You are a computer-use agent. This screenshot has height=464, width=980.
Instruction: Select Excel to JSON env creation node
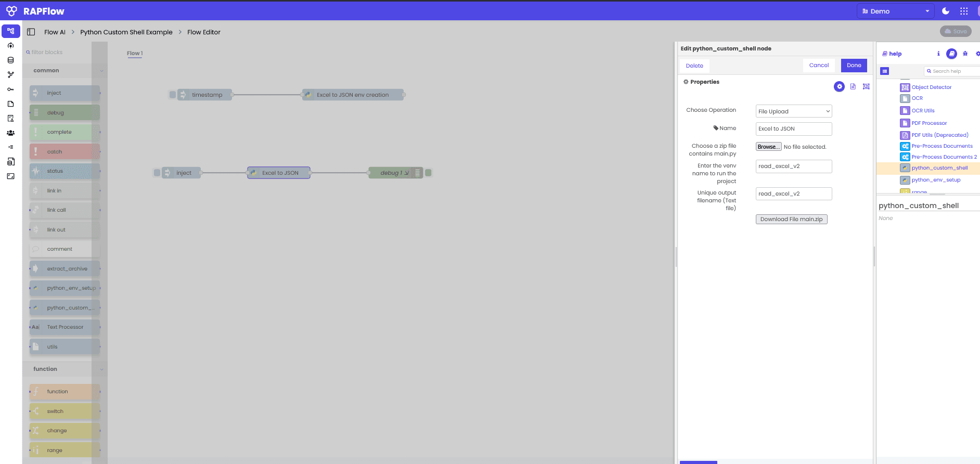(x=353, y=95)
